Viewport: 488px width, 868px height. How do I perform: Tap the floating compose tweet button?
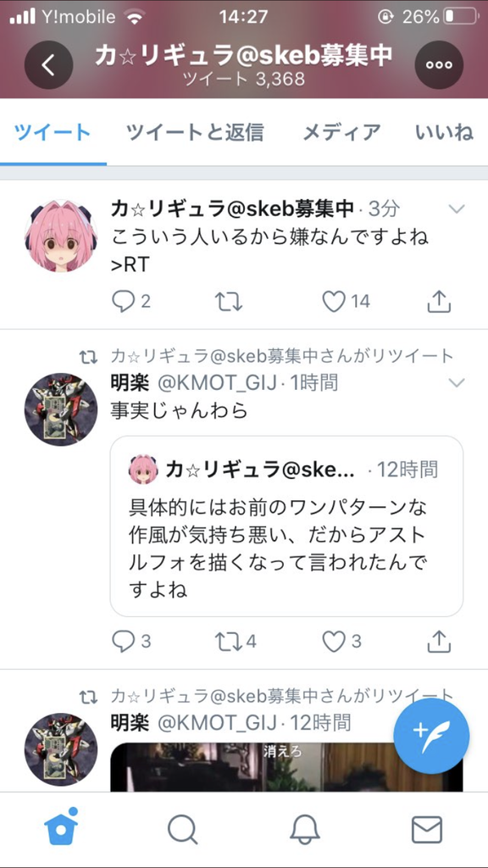pyautogui.click(x=431, y=736)
